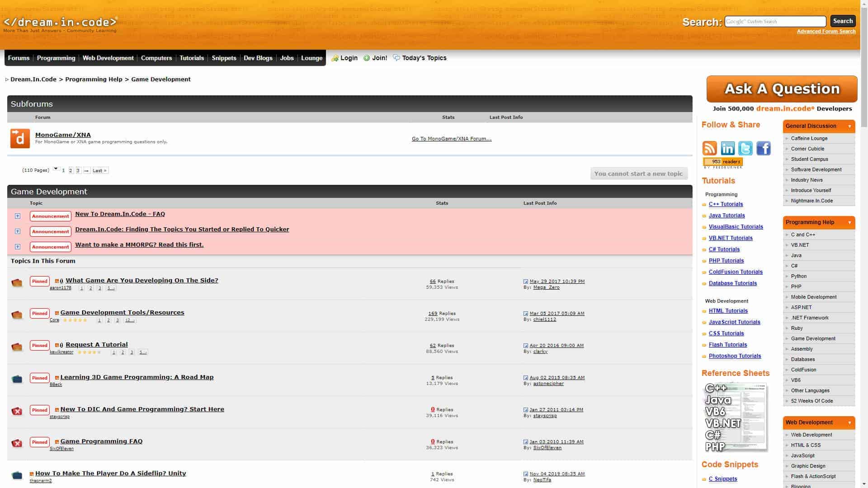Toggle the expander beside the Finding Topics announcement
Image resolution: width=868 pixels, height=488 pixels.
(18, 231)
